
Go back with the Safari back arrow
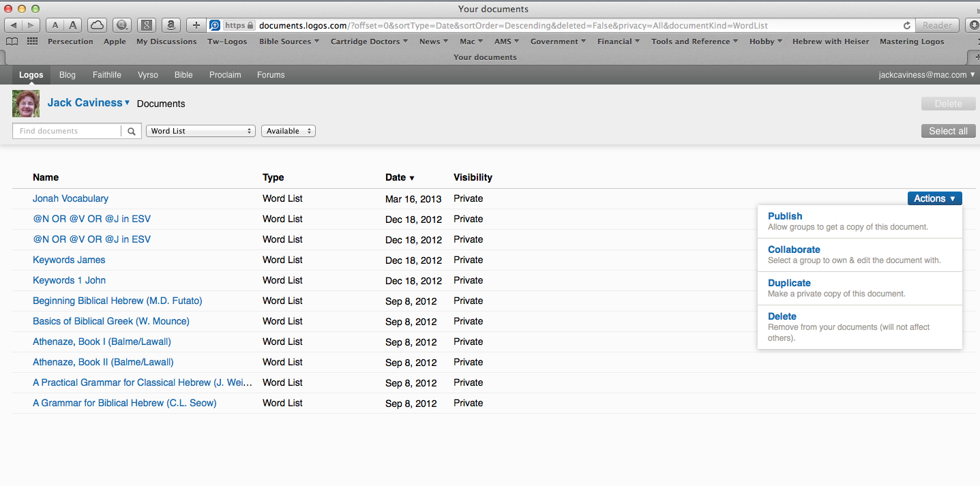(14, 25)
